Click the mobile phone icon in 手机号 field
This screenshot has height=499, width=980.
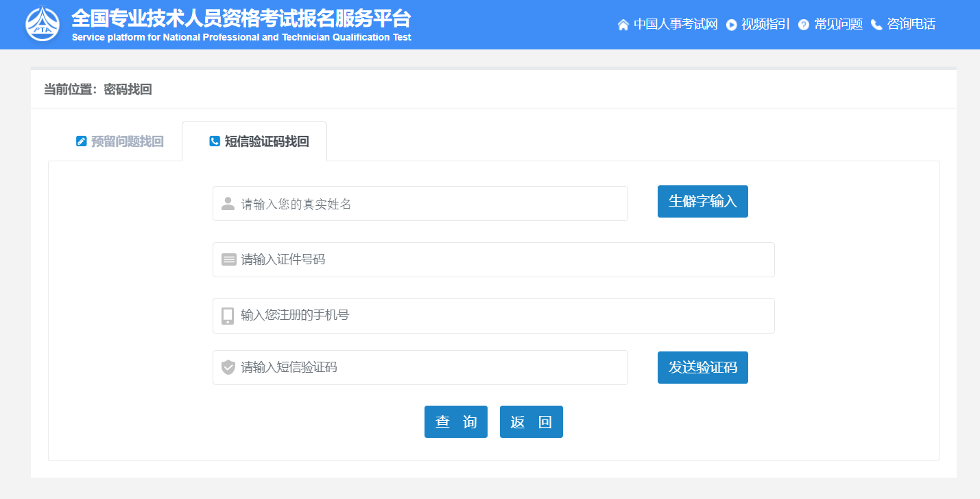[x=228, y=316]
